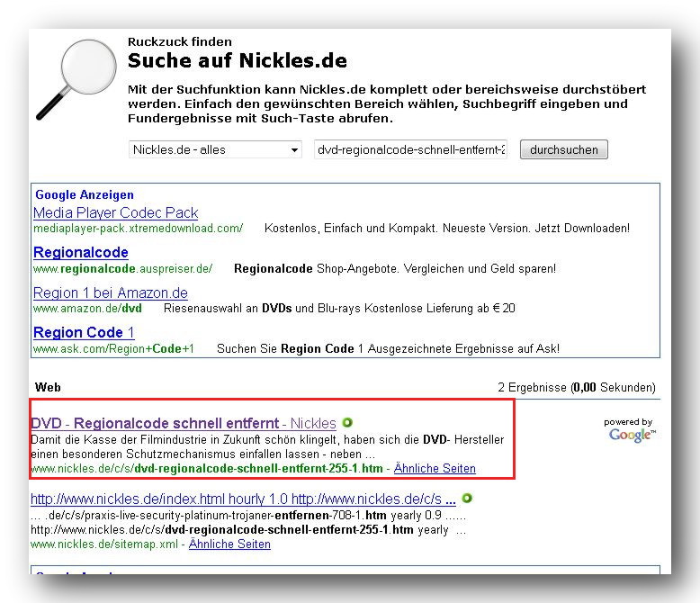Open 'DVD - Regionalcode schnell entfernt' result
The image size is (700, 603).
pyautogui.click(x=183, y=423)
